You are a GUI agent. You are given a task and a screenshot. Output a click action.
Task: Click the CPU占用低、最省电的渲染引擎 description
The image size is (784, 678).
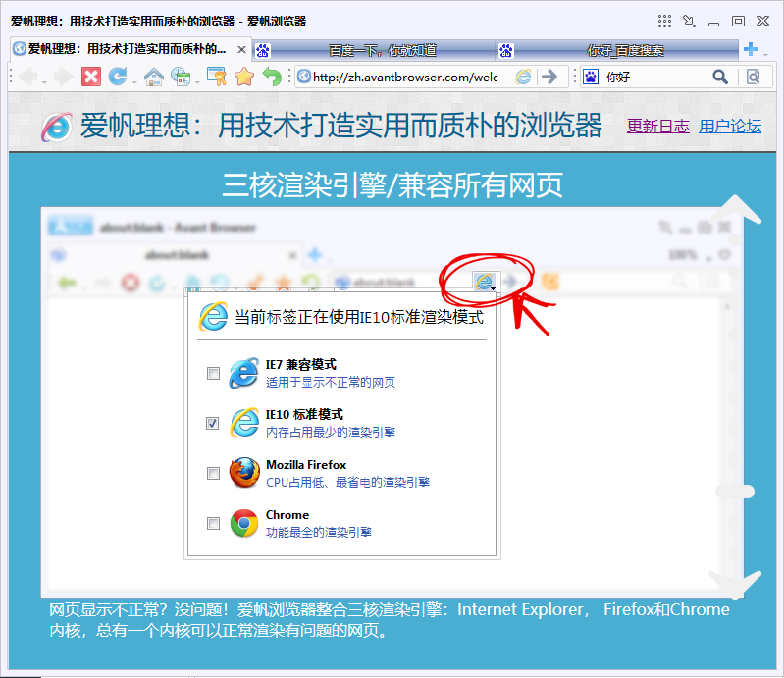[348, 482]
